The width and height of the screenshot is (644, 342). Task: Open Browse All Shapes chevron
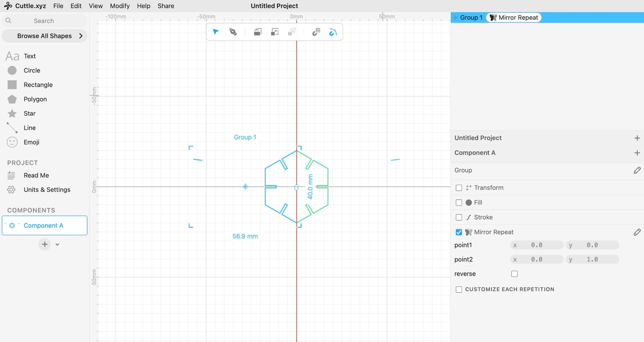click(x=81, y=36)
